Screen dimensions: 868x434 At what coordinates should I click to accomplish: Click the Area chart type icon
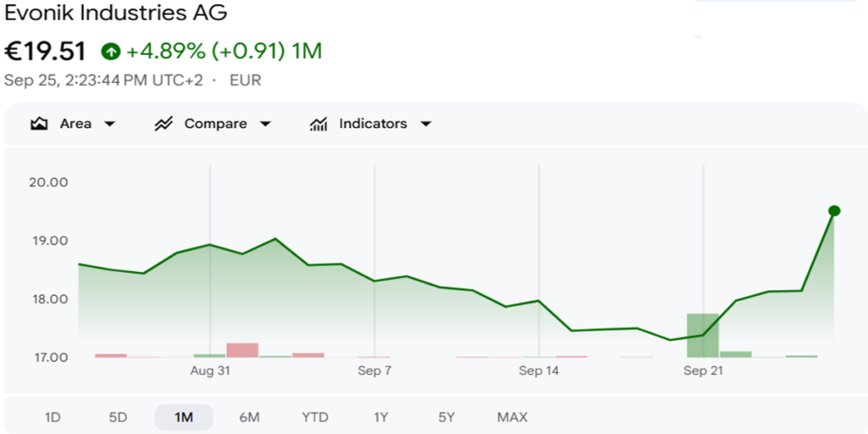38,124
